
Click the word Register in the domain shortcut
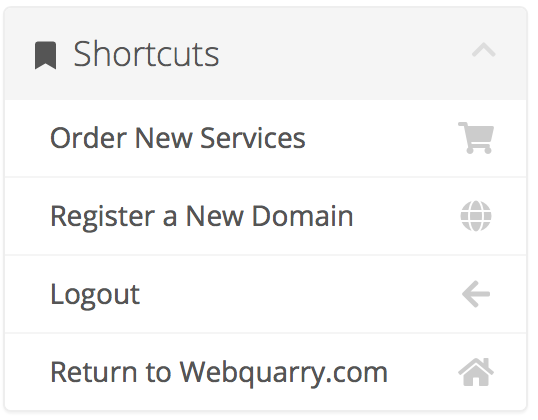coord(103,217)
